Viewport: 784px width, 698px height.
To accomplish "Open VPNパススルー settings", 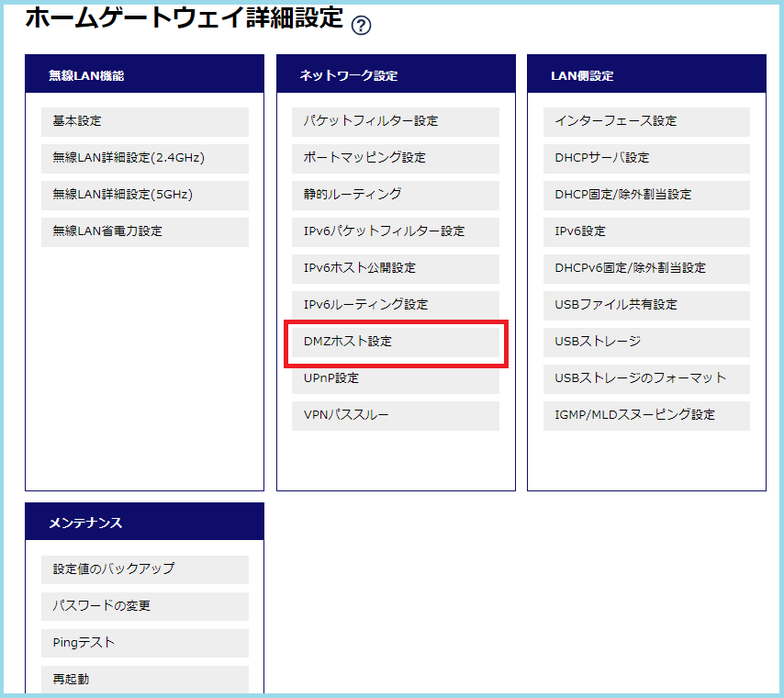I will click(x=396, y=416).
